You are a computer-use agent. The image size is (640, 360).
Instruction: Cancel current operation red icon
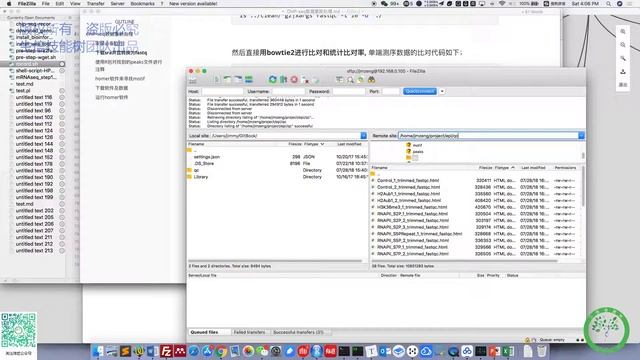click(x=294, y=80)
